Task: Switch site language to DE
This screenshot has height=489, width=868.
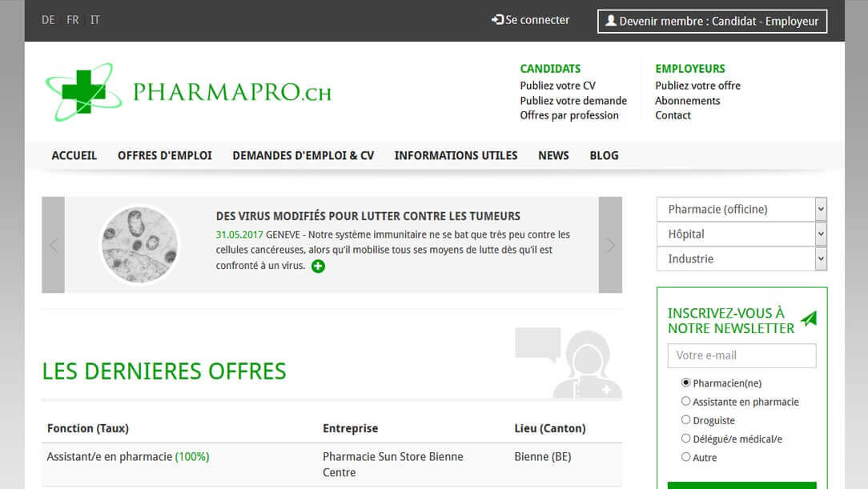Action: point(48,20)
